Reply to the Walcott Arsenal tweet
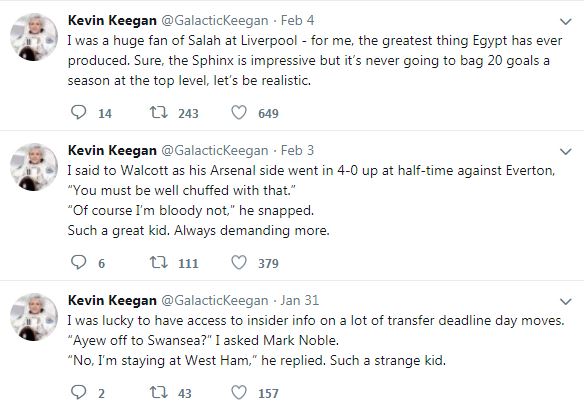The height and width of the screenshot is (410, 584). click(x=79, y=262)
